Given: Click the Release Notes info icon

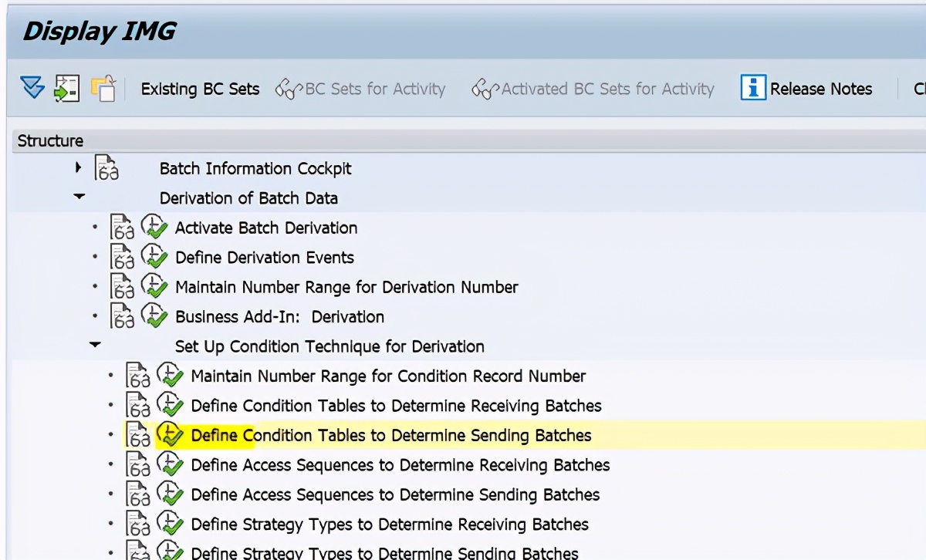Looking at the screenshot, I should coord(752,88).
